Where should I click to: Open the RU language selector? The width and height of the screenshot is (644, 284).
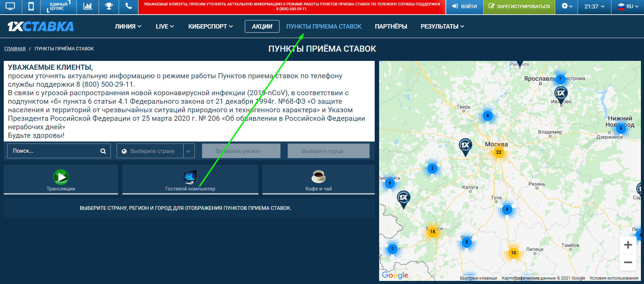coord(628,6)
